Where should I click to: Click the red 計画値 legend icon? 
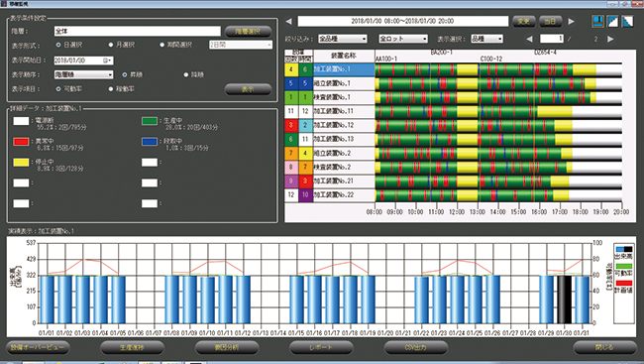[x=623, y=283]
